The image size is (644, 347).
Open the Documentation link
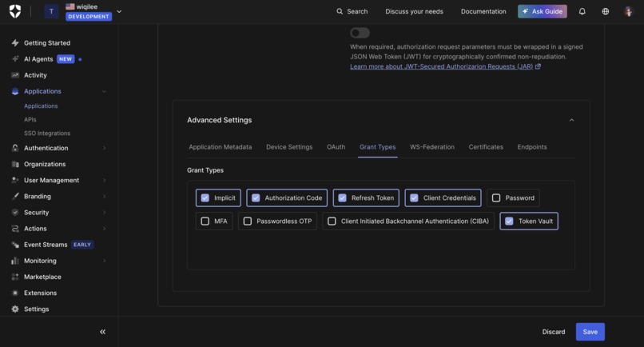click(483, 11)
